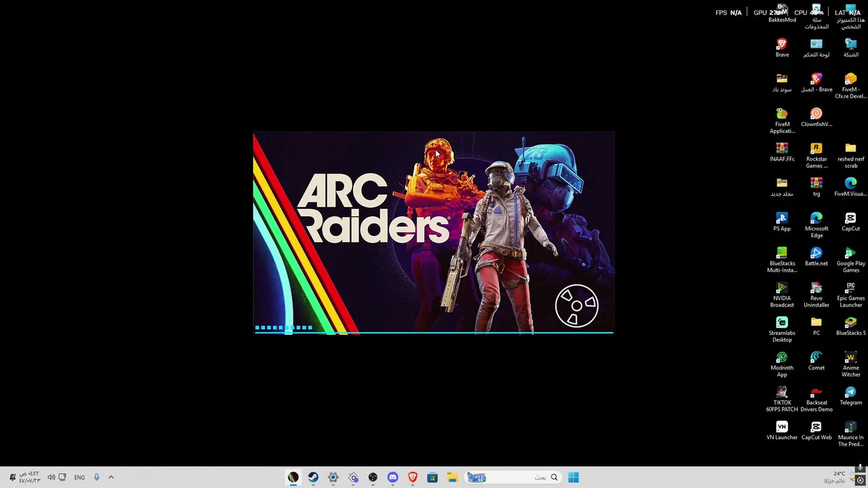
Task: Open the سوند باد desktop shortcut
Action: (782, 83)
